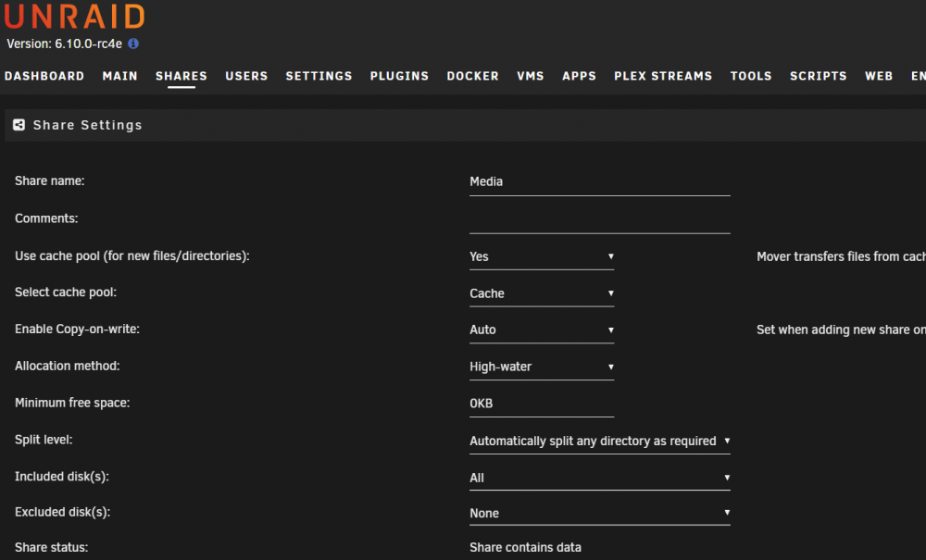Select the VMS tab
The width and height of the screenshot is (926, 560).
click(531, 76)
